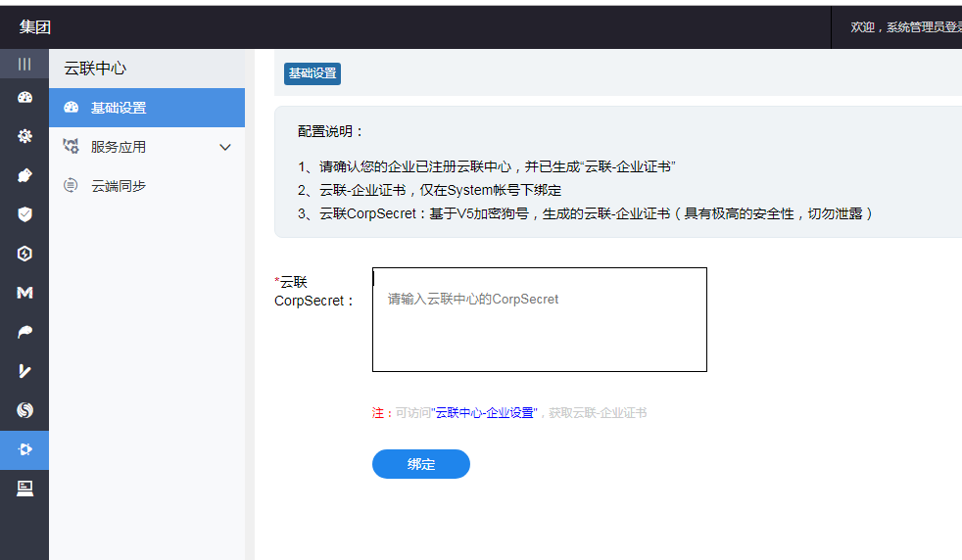Select 基础设置 in the left menu
Viewport: 962px width, 560px height.
pyautogui.click(x=119, y=108)
